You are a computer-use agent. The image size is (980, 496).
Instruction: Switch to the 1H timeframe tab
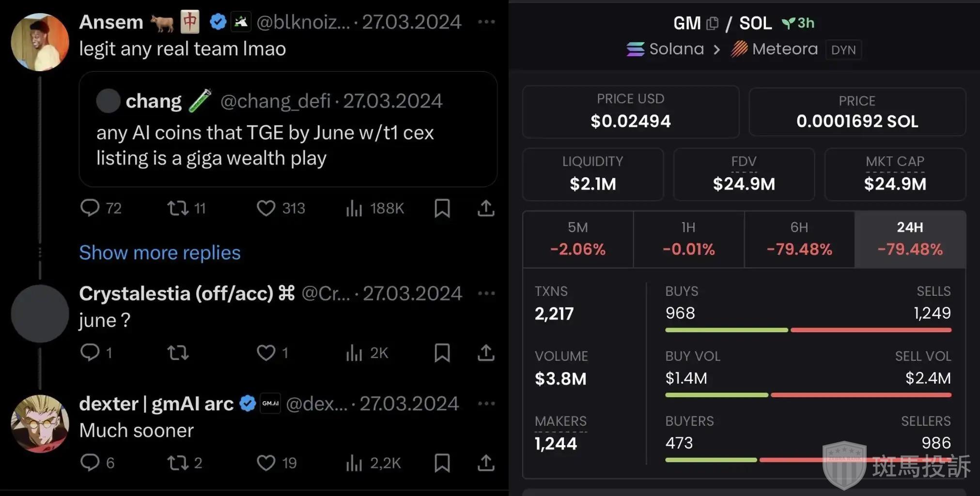click(x=688, y=239)
